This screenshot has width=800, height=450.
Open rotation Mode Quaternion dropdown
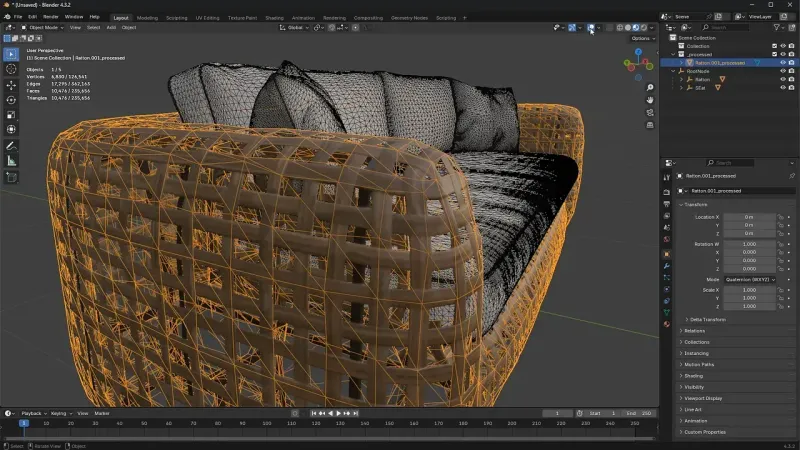click(750, 279)
